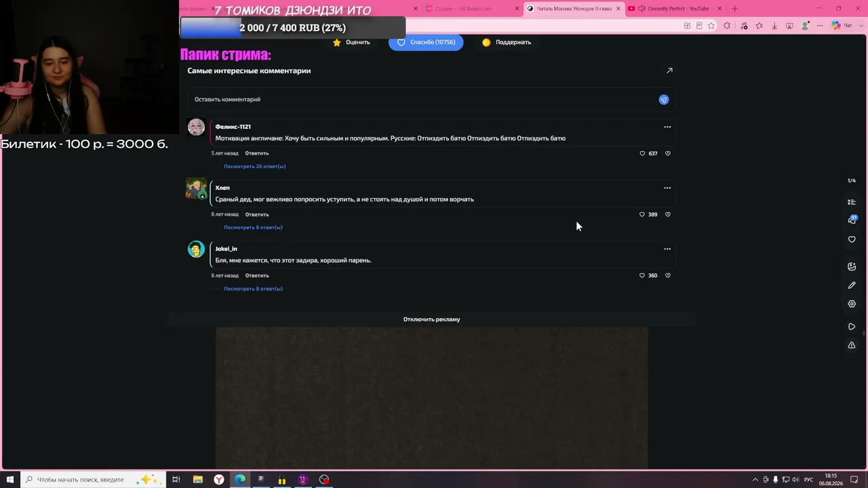Like Хлеп's comment with 389 likes
868x488 pixels.
click(x=642, y=214)
